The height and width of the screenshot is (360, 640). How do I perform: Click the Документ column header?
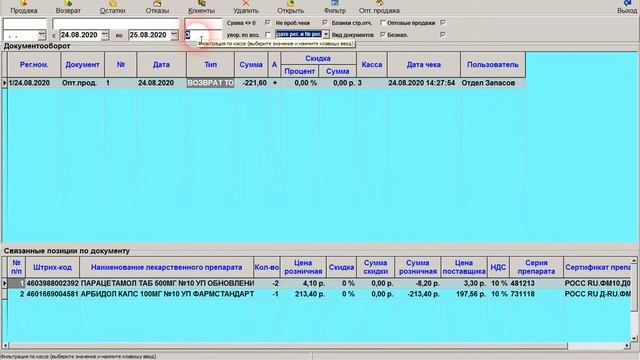pos(82,64)
